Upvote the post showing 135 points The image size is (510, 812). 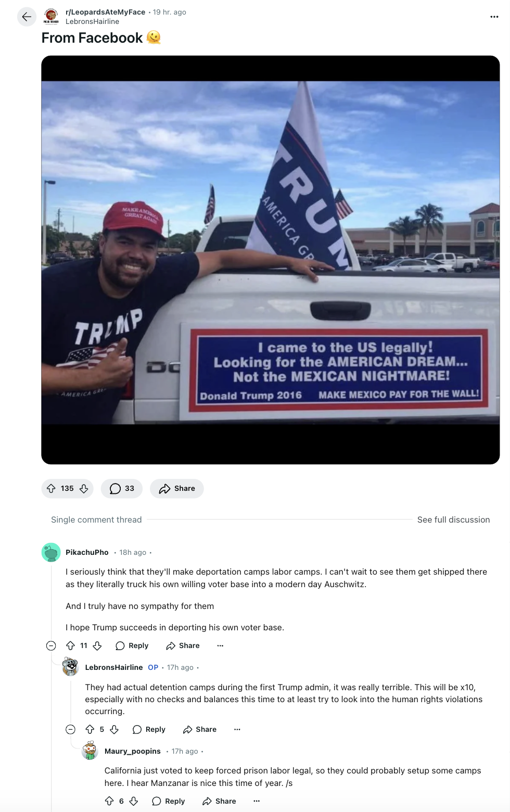(x=51, y=488)
